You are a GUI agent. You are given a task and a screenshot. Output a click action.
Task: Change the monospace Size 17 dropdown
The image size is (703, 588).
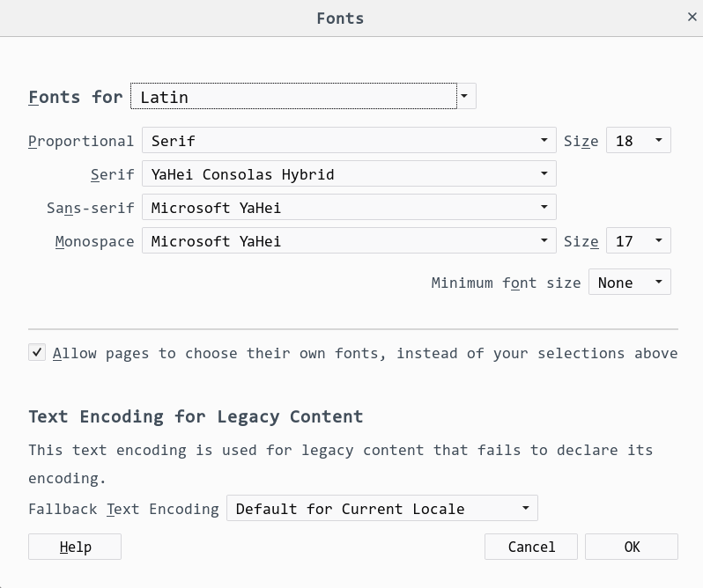[639, 240]
